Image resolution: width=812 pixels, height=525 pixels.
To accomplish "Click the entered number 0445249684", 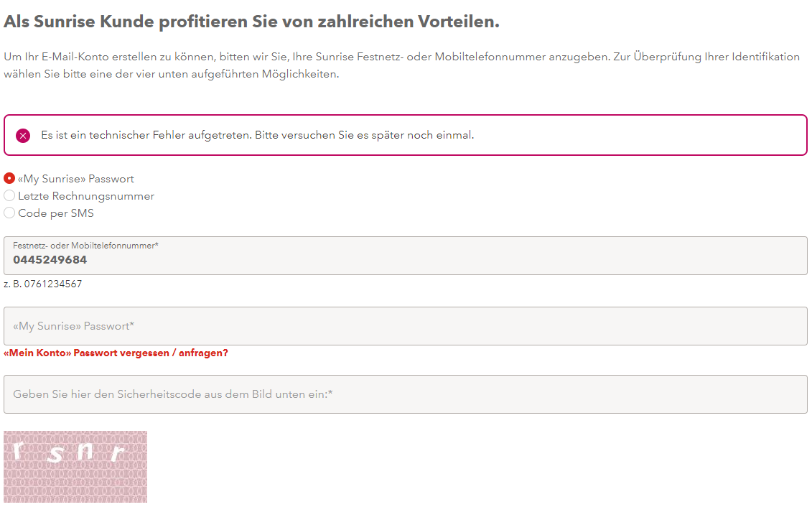I will point(50,260).
